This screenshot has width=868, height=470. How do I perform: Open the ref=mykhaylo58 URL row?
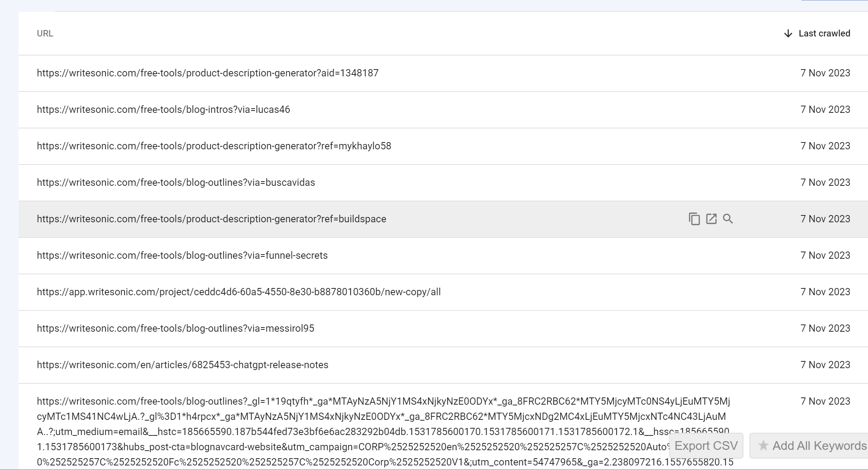(x=214, y=146)
